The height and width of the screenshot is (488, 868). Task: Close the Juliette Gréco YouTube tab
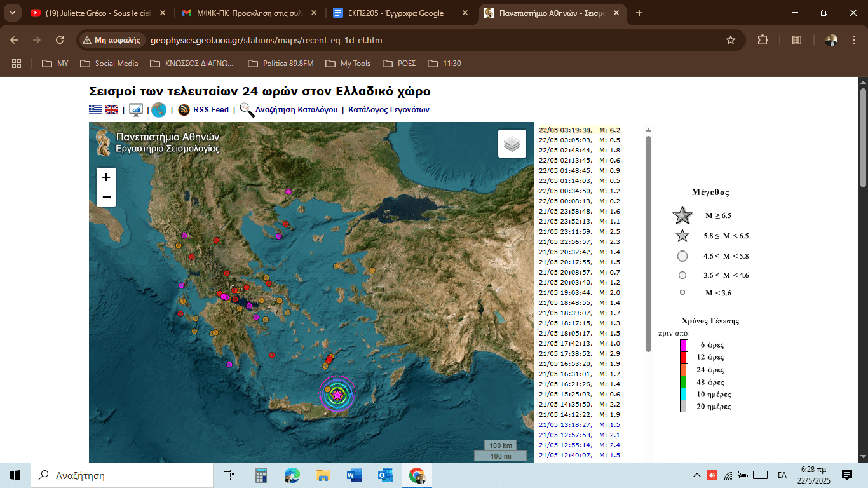(x=162, y=13)
